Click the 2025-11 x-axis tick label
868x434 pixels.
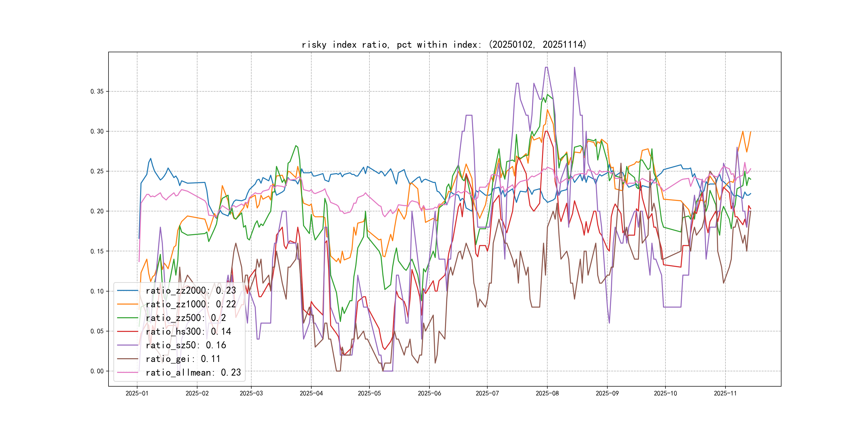point(725,393)
